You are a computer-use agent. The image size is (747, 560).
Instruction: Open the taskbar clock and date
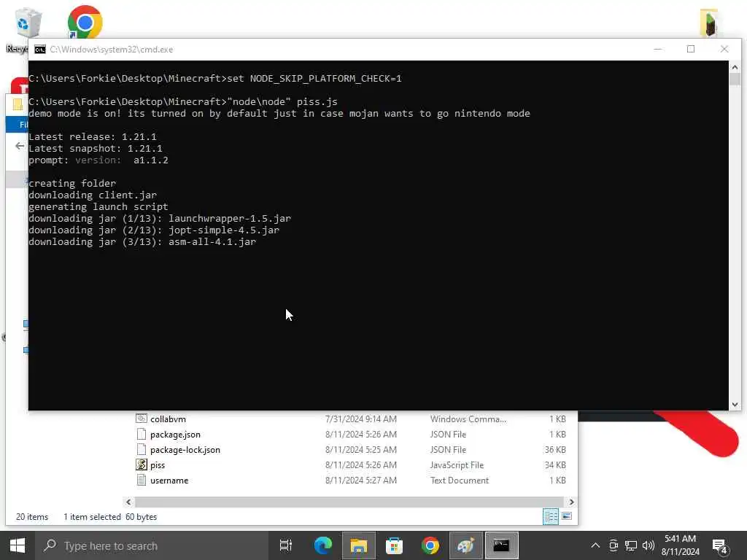click(681, 545)
